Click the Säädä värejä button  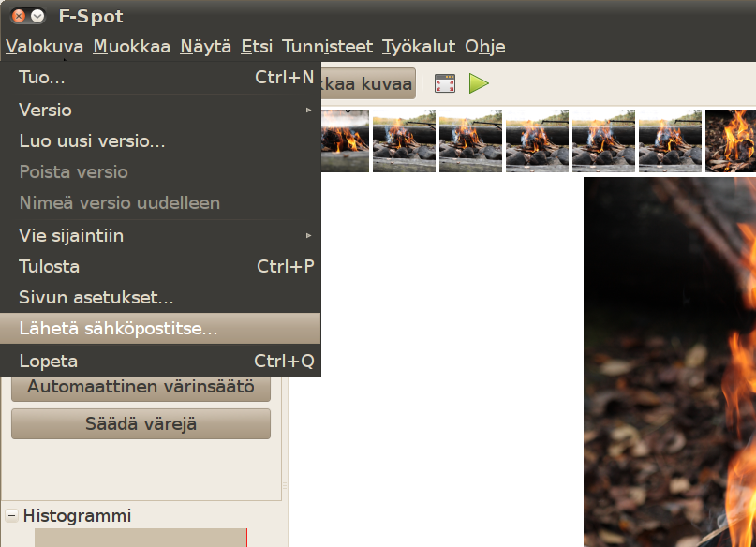141,423
